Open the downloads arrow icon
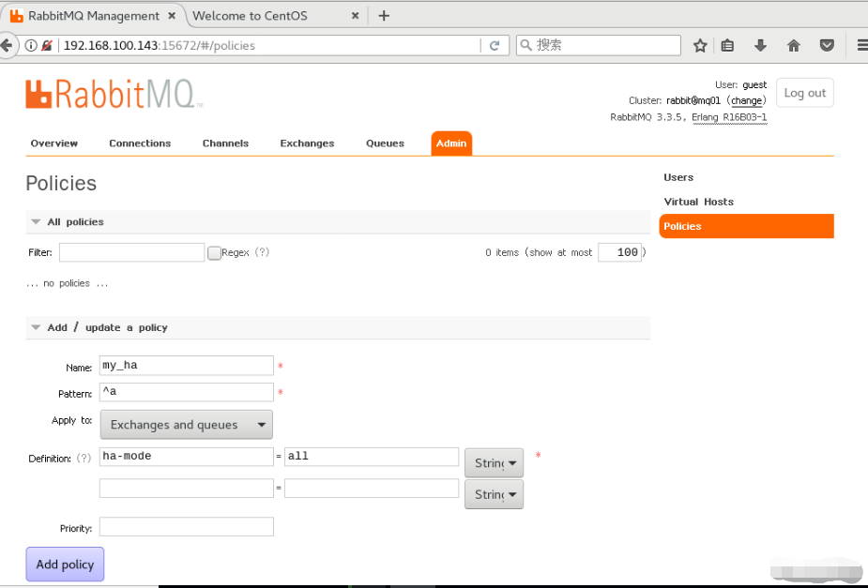This screenshot has height=588, width=868. point(760,45)
